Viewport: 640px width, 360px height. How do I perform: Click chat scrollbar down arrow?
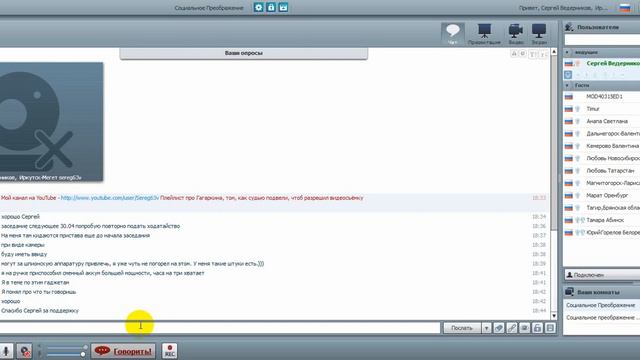pyautogui.click(x=554, y=316)
